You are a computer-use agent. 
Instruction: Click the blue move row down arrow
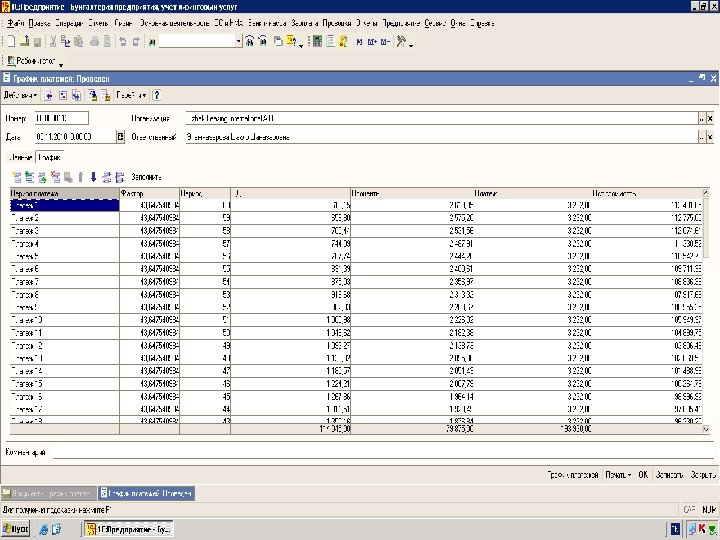click(x=93, y=176)
